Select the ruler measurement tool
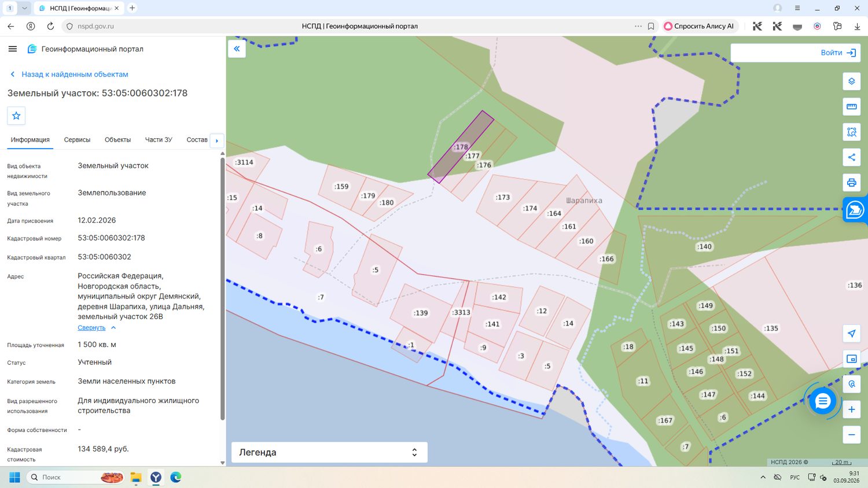Viewport: 868px width, 488px height. (851, 107)
